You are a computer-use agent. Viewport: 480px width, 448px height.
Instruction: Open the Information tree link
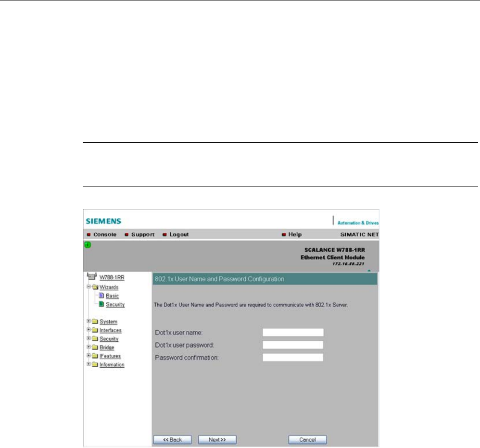[112, 364]
